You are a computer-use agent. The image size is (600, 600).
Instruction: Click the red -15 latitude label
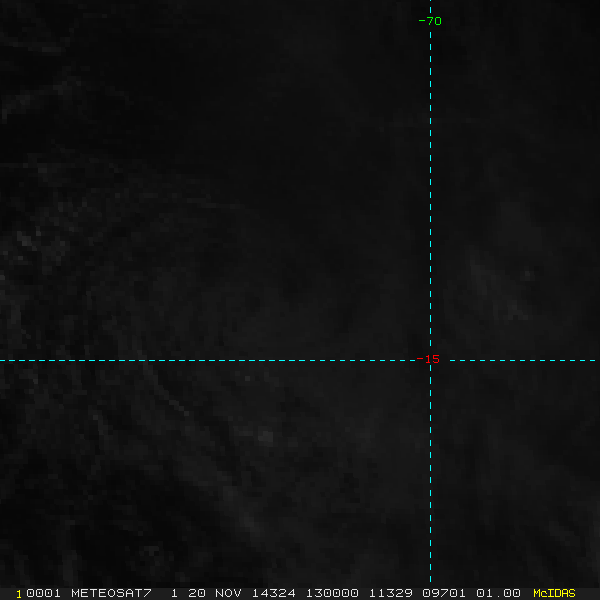point(428,359)
